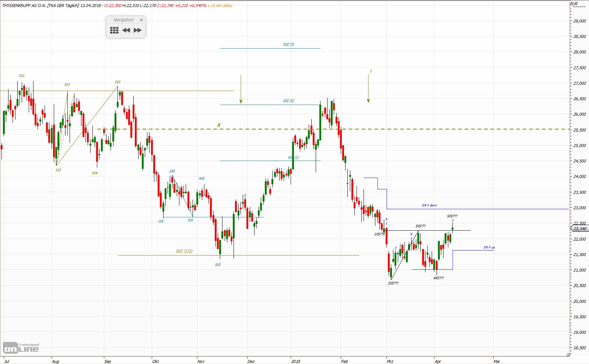Image resolution: width=589 pixels, height=364 pixels.
Task: Select the '5XZ (2)' target label
Action: (288, 101)
